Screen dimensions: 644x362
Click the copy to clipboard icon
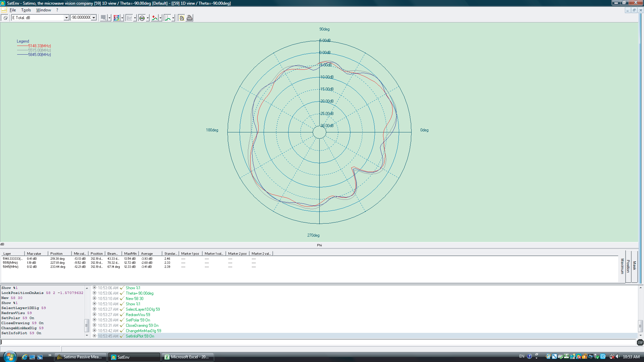[x=182, y=18]
